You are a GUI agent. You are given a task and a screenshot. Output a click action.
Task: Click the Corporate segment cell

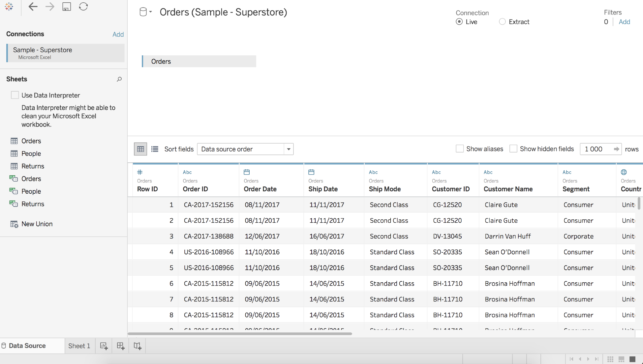(587, 236)
